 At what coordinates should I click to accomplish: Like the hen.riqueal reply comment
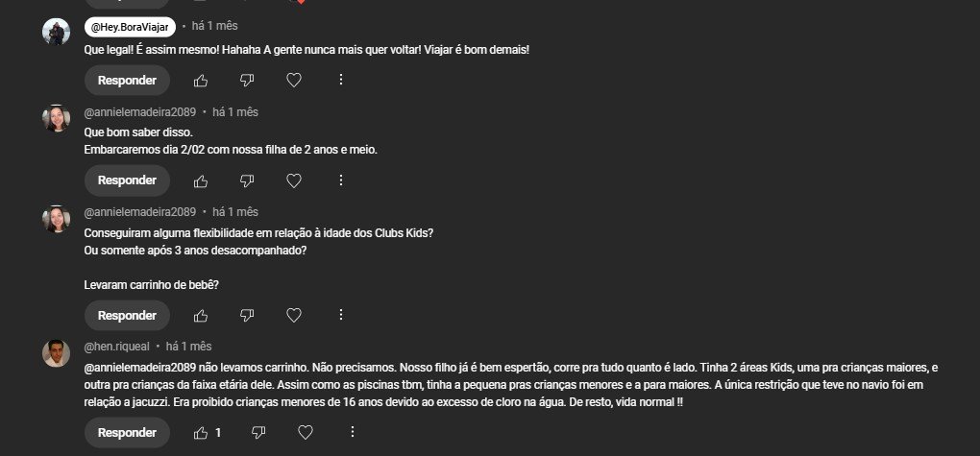point(201,433)
